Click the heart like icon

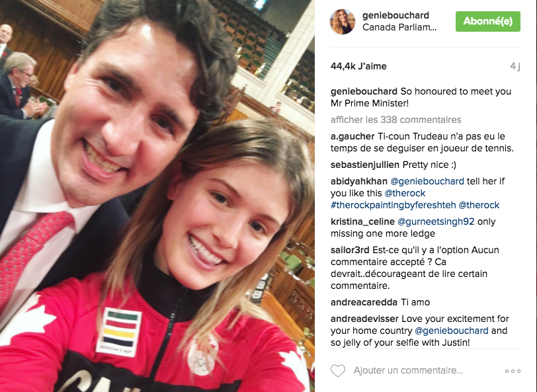338,371
